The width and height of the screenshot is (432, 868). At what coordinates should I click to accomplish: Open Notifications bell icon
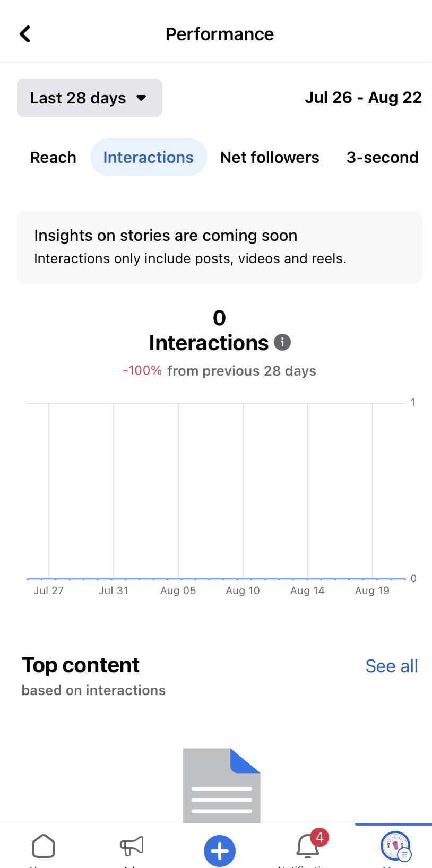(x=308, y=846)
